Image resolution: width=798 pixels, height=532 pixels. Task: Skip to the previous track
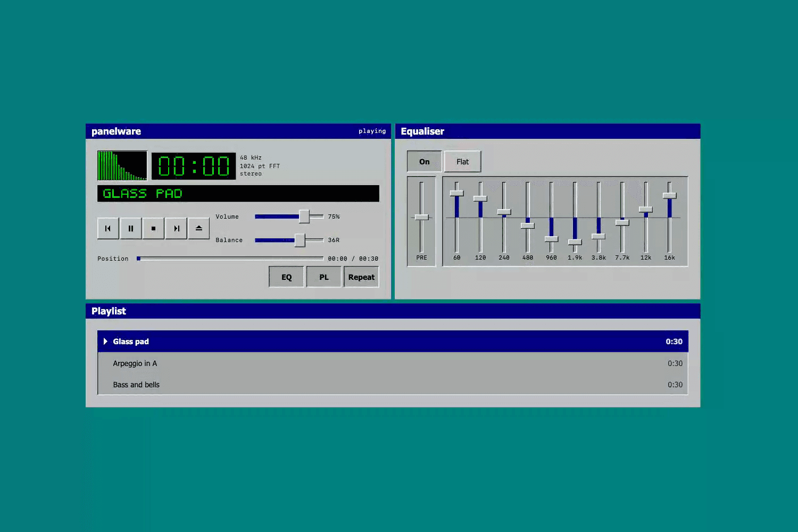(108, 229)
